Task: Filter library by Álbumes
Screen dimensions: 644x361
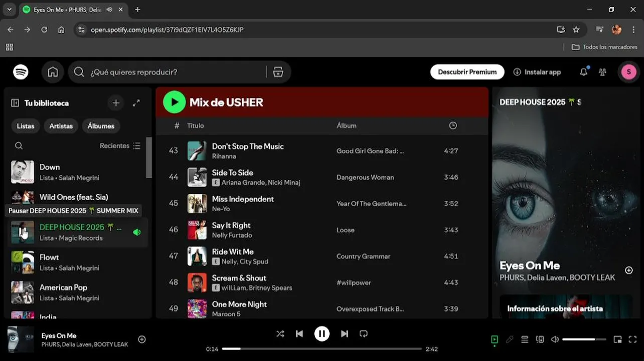Action: pos(101,126)
